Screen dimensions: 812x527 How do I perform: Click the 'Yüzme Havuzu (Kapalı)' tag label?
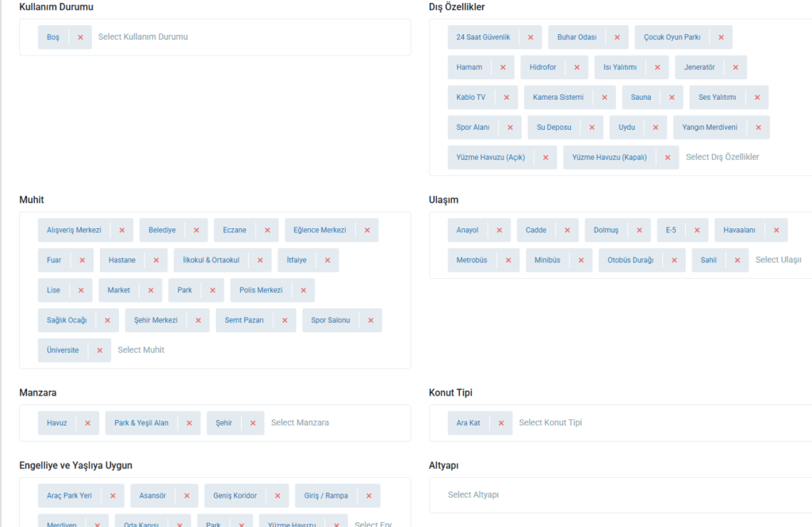click(x=609, y=158)
